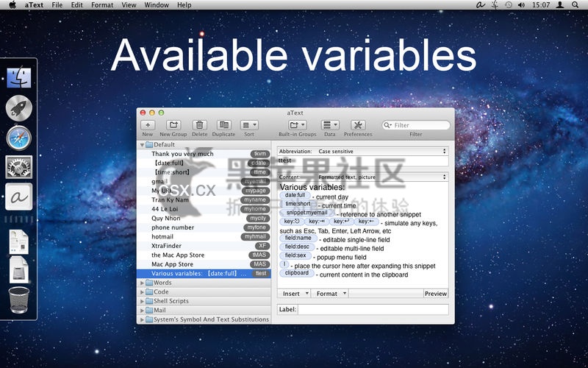The height and width of the screenshot is (368, 588).
Task: Click the magnifier icon in Filter field
Action: (387, 125)
